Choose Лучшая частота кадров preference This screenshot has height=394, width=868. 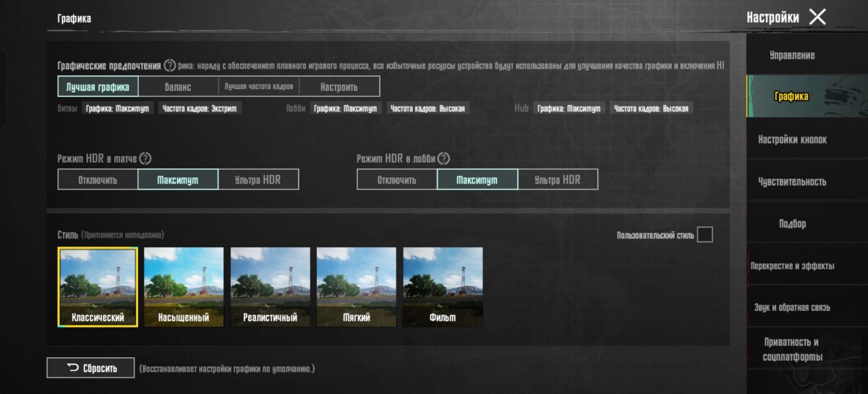[259, 87]
